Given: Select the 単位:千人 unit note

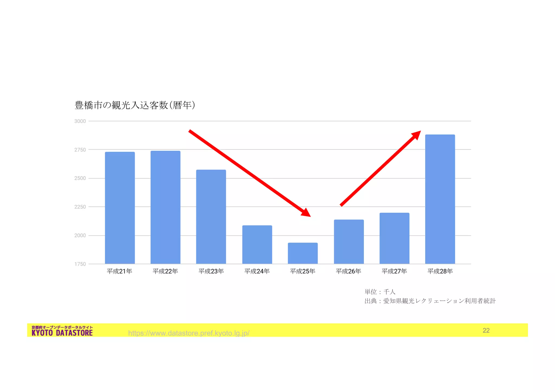Looking at the screenshot, I should point(380,292).
